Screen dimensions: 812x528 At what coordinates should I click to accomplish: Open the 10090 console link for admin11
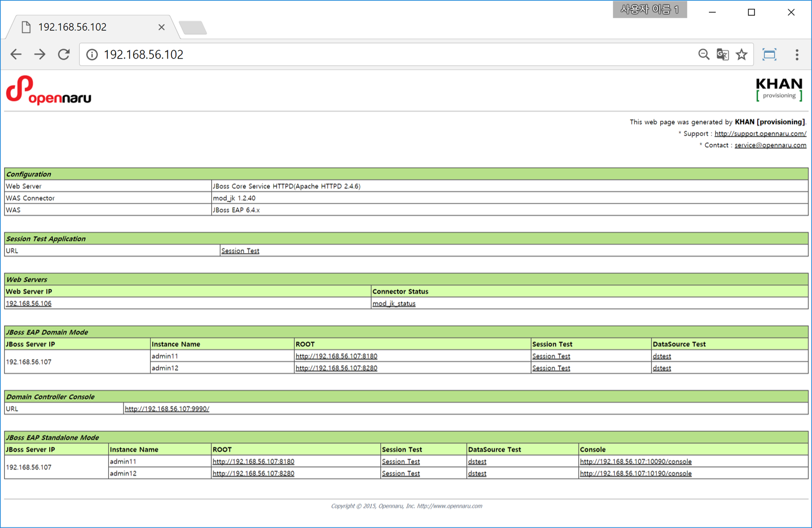[635, 462]
